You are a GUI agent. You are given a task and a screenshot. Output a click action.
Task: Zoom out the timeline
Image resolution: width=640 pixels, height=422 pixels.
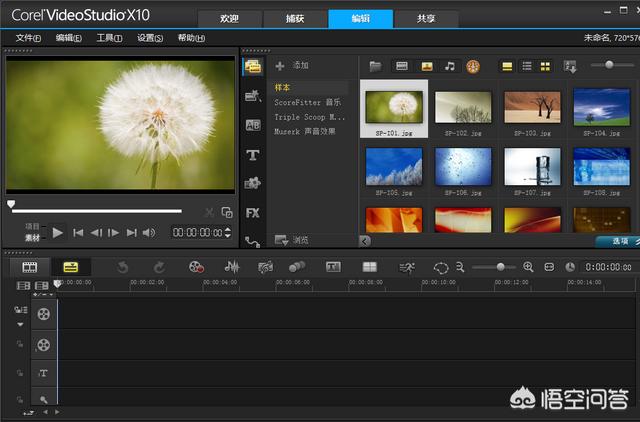460,267
